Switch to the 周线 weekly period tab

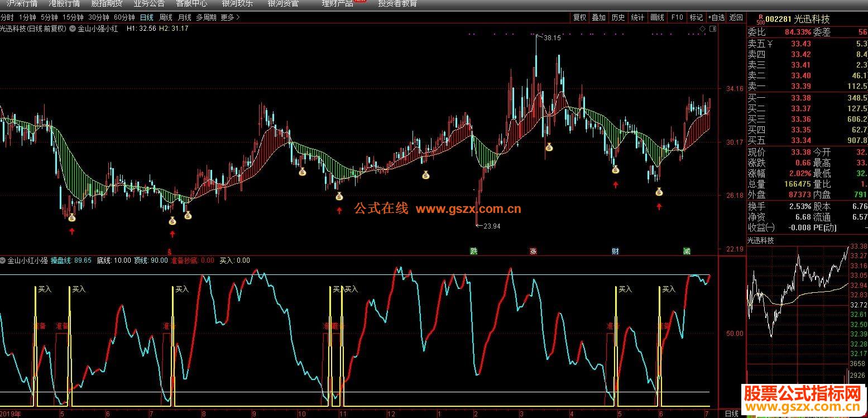coord(166,17)
